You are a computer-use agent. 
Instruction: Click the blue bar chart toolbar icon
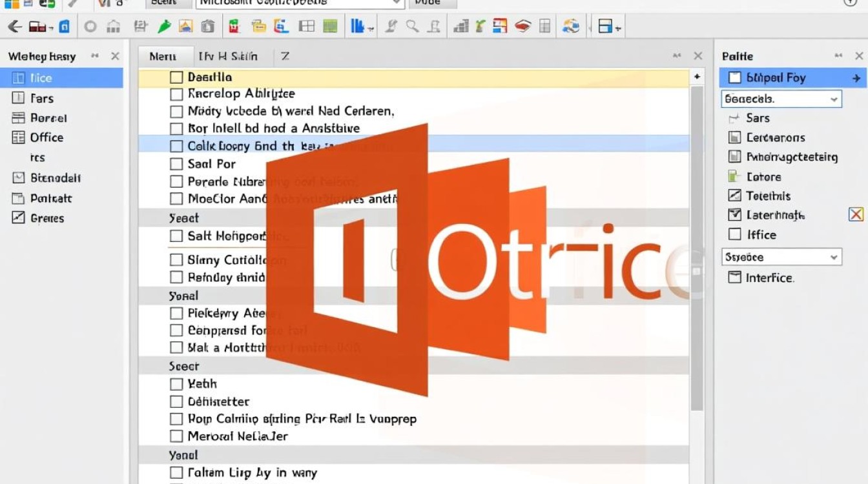[358, 26]
